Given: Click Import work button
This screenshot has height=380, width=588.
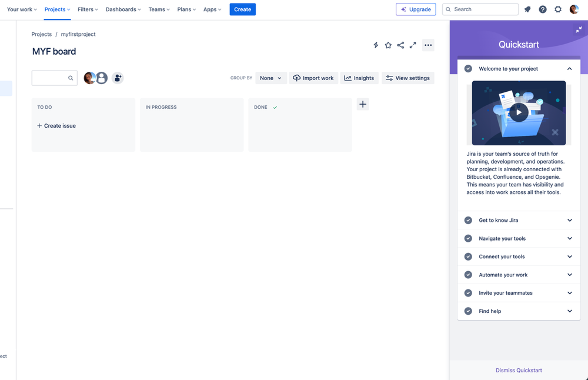Looking at the screenshot, I should [313, 78].
